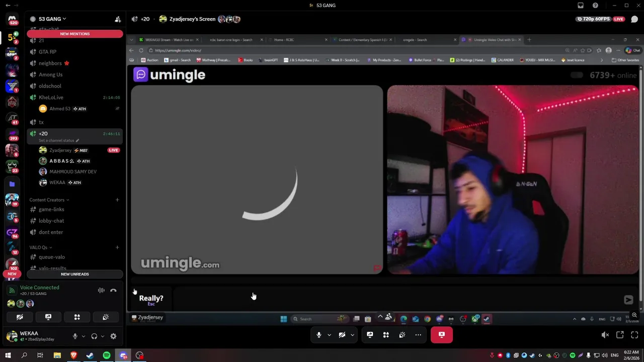The height and width of the screenshot is (362, 644).
Task: Open noise suppression waveform icon
Action: 101,291
